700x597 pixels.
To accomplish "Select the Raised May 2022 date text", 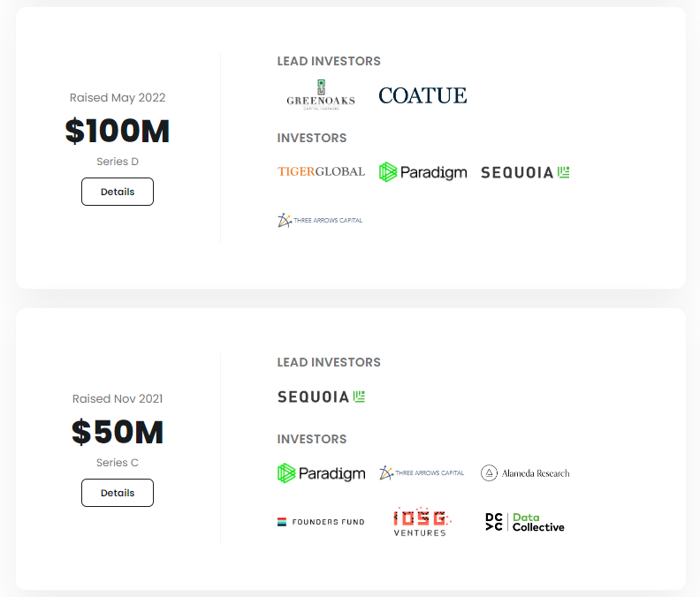I will (x=118, y=98).
